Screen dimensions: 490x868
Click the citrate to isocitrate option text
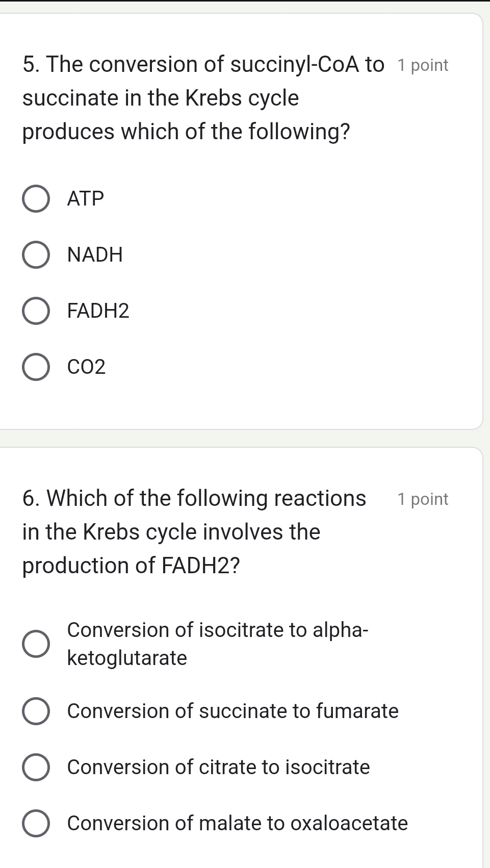tap(218, 768)
